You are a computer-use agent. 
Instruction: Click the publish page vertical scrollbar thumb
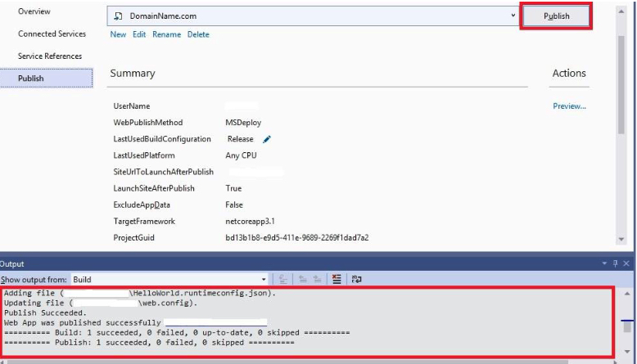click(621, 84)
